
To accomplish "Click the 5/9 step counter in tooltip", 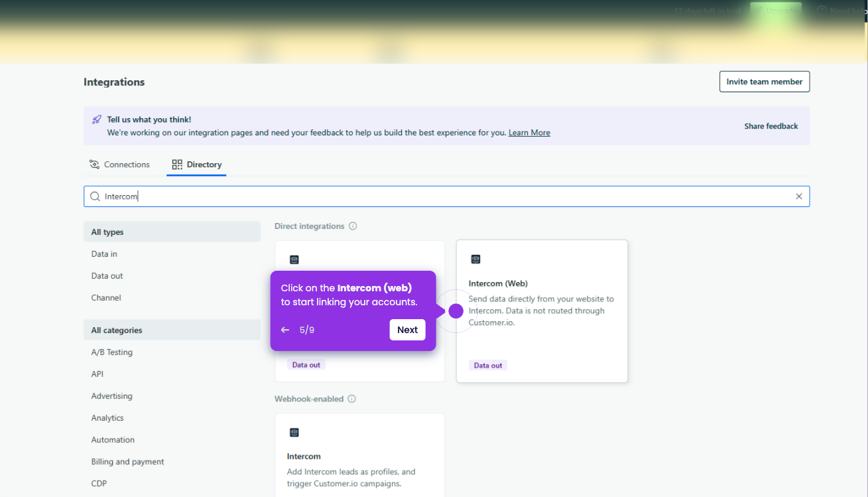I will [307, 330].
